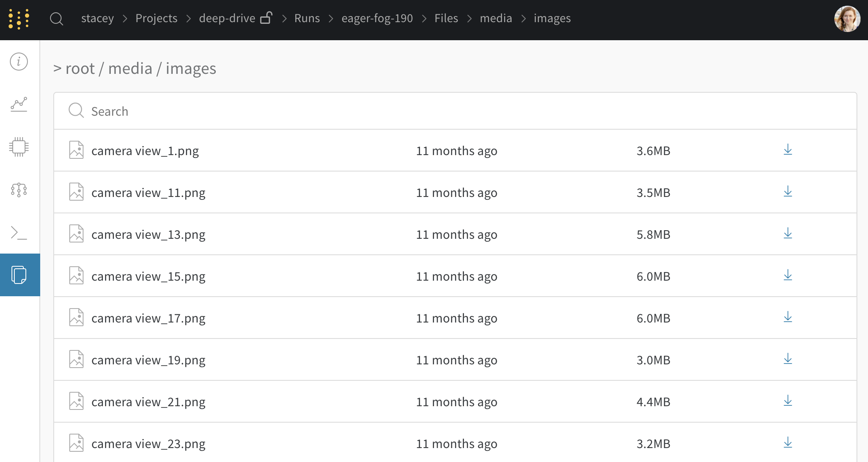868x462 pixels.
Task: Go to Runs in breadcrumb
Action: point(307,18)
